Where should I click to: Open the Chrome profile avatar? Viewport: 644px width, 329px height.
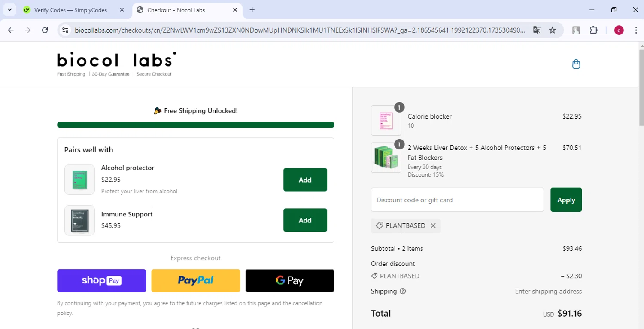(x=619, y=30)
